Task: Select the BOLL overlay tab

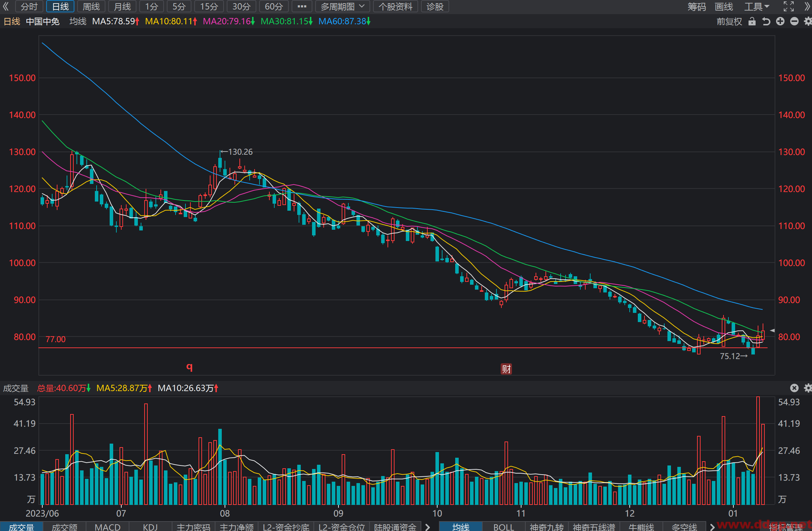Action: point(503,527)
